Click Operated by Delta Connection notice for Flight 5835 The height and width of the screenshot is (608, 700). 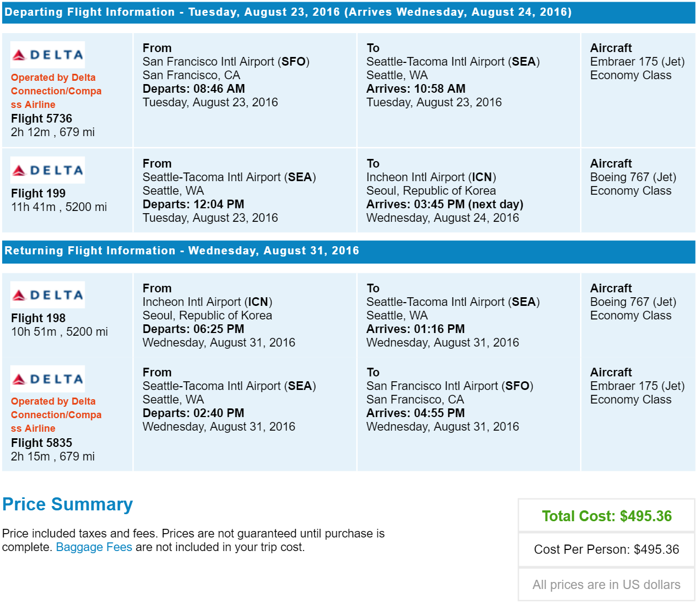tap(56, 415)
